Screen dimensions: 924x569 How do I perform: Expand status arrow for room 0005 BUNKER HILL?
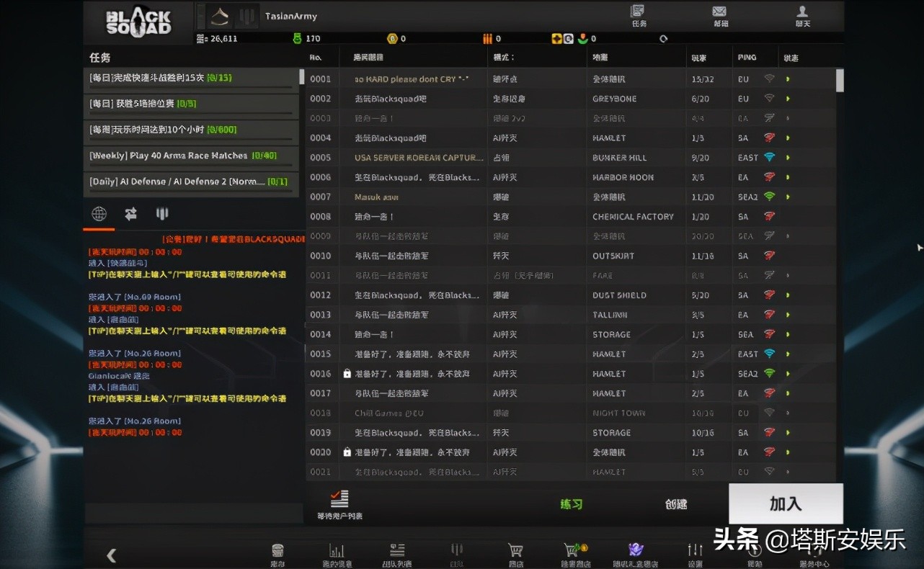(x=788, y=158)
